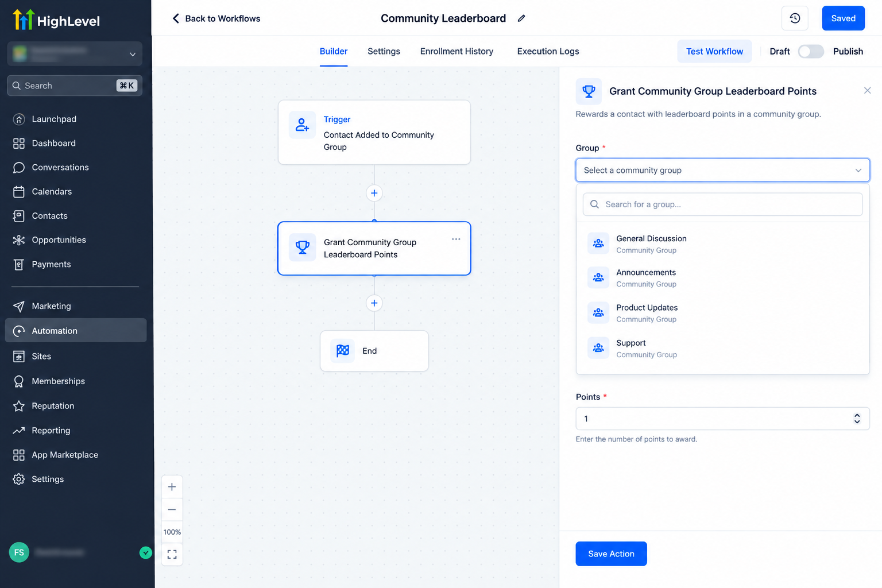Add step above the End node
The height and width of the screenshot is (588, 882).
pos(374,303)
